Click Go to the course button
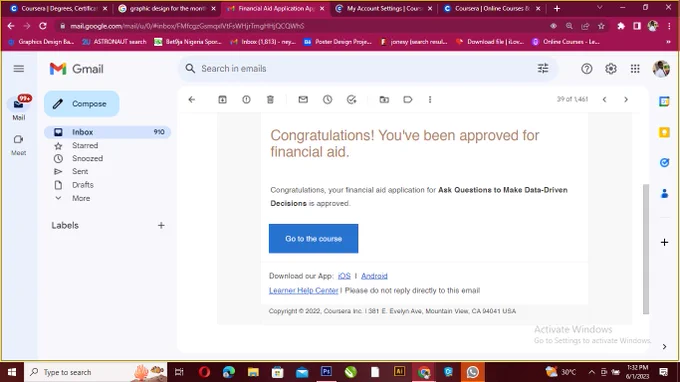Image resolution: width=680 pixels, height=382 pixels. pyautogui.click(x=313, y=238)
